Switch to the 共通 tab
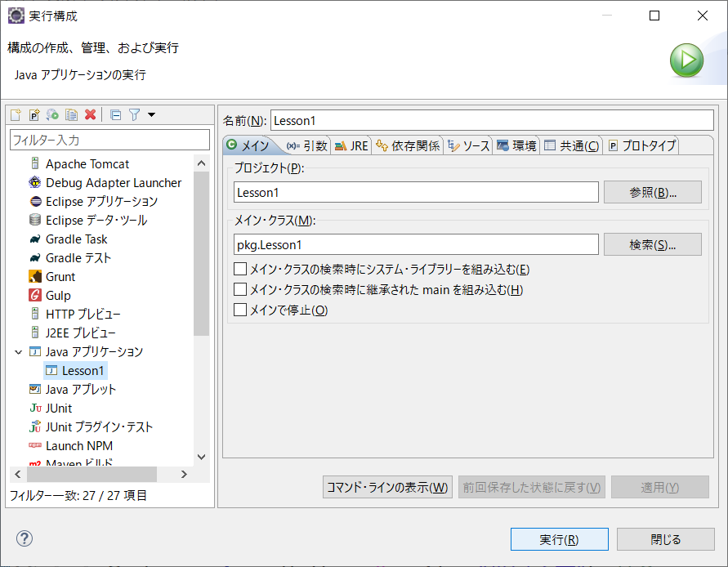 (x=572, y=145)
